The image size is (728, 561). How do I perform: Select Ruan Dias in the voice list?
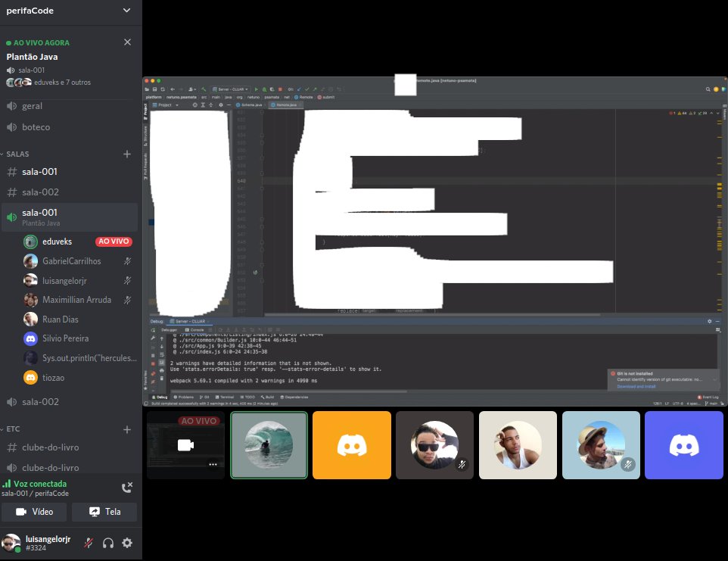click(x=78, y=319)
